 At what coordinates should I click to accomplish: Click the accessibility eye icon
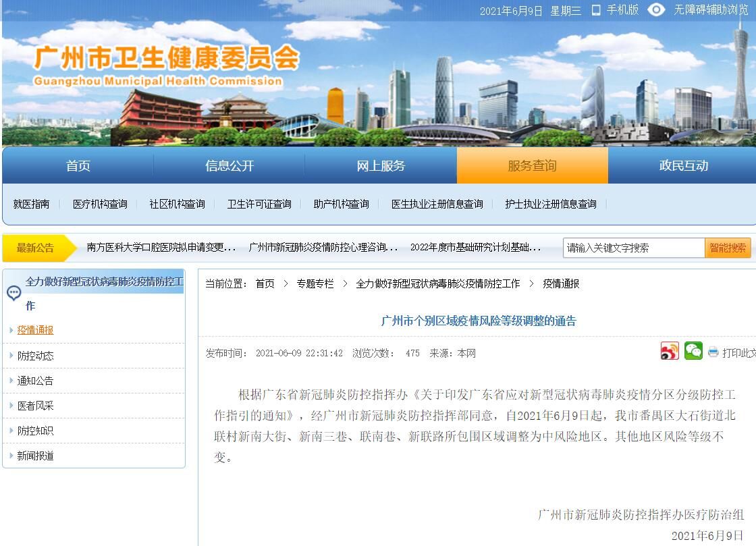tap(656, 9)
